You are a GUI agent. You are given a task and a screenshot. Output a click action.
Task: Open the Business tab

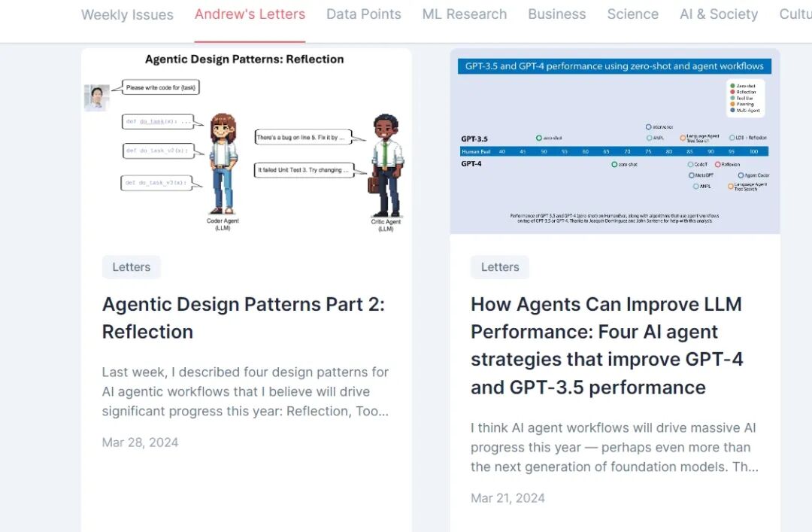[556, 14]
